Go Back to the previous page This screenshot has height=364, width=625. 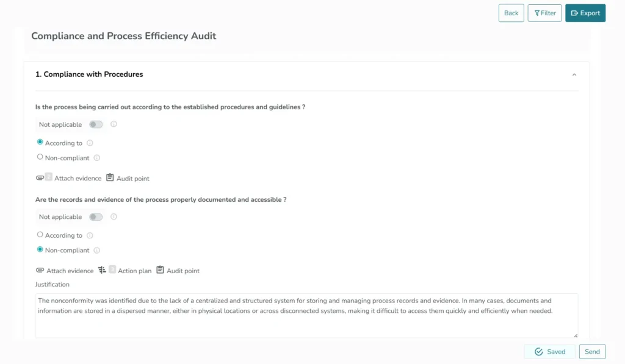click(511, 13)
